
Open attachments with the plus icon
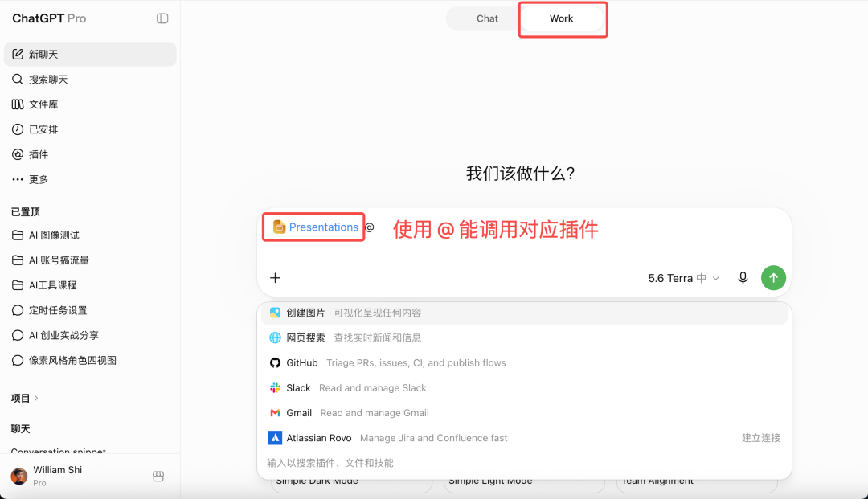click(275, 278)
